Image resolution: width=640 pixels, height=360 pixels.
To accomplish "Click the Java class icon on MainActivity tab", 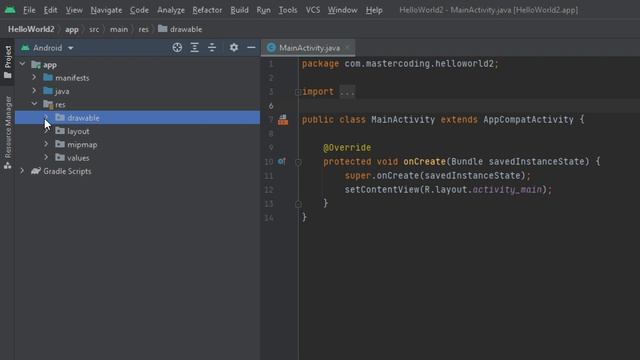I will [271, 48].
